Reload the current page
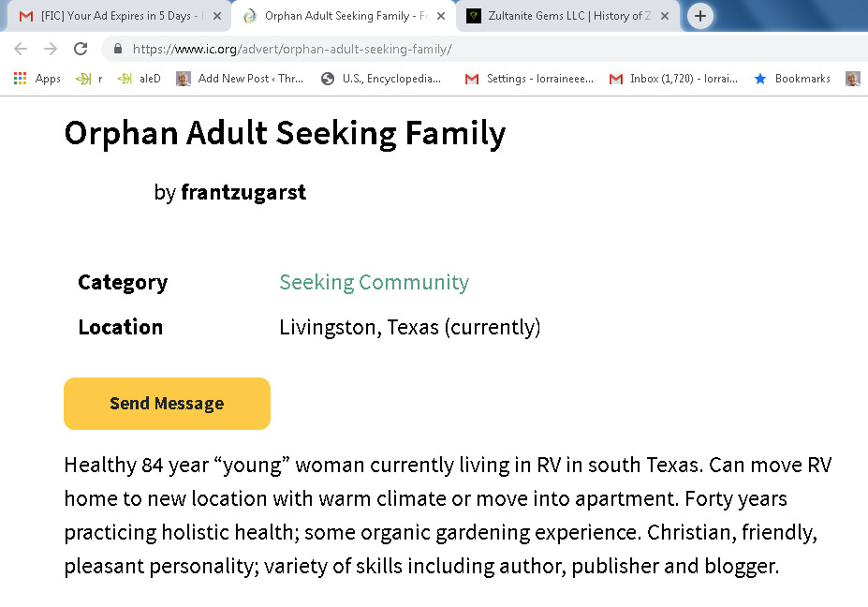 click(x=81, y=49)
